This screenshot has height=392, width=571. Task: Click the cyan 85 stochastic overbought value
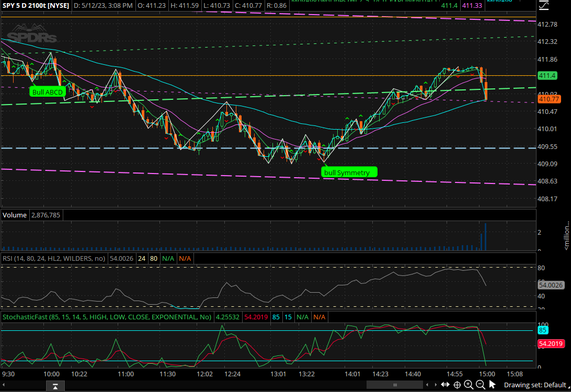pos(542,330)
